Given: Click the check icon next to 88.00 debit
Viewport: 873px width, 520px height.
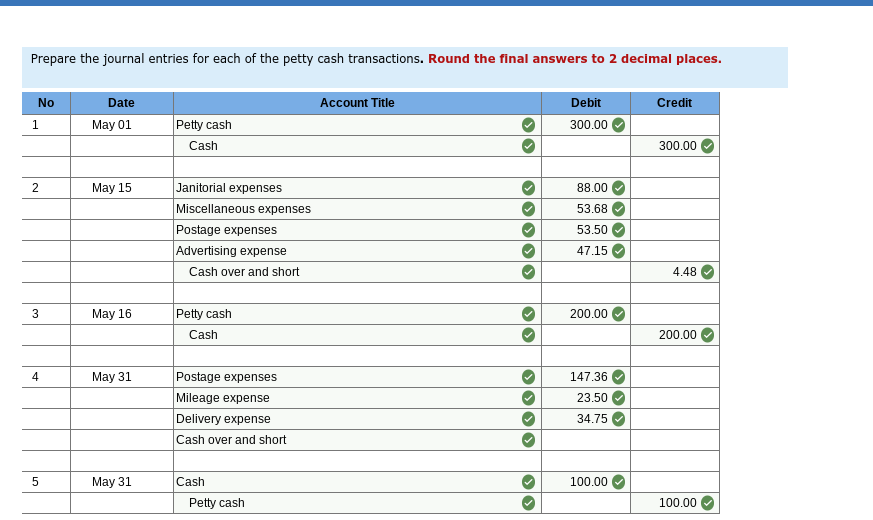Looking at the screenshot, I should tap(618, 188).
